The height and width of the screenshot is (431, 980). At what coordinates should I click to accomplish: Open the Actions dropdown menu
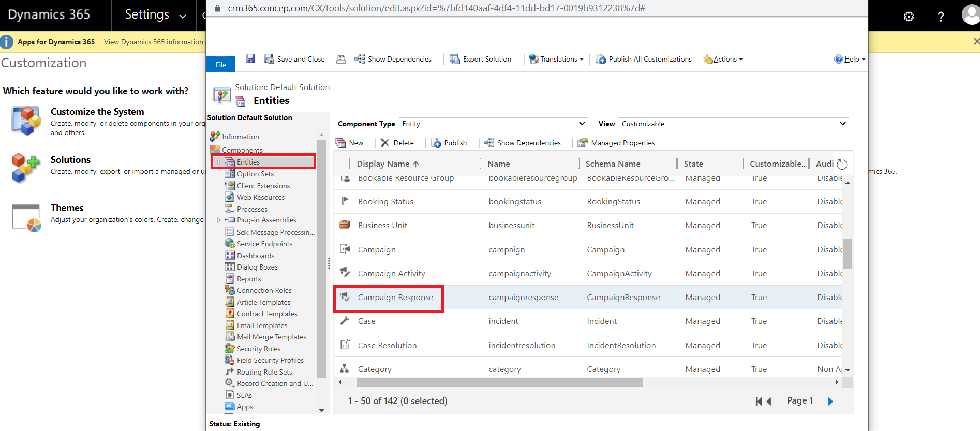point(723,59)
